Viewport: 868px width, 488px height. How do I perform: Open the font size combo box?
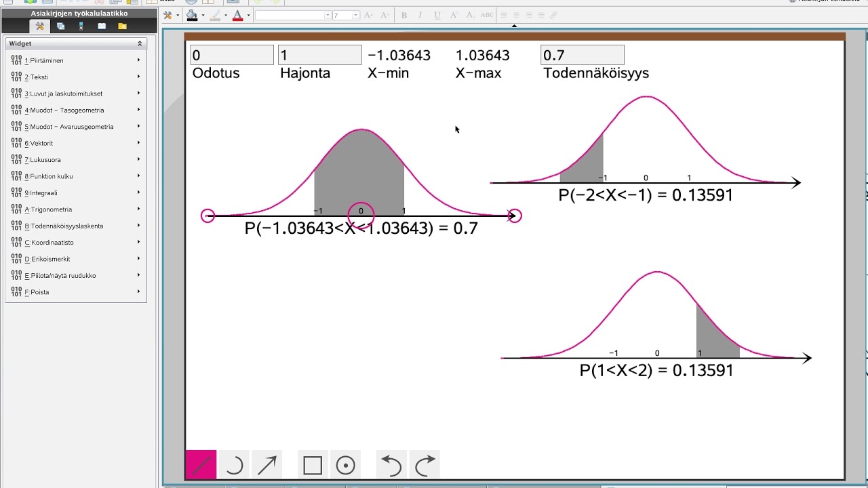[x=345, y=15]
